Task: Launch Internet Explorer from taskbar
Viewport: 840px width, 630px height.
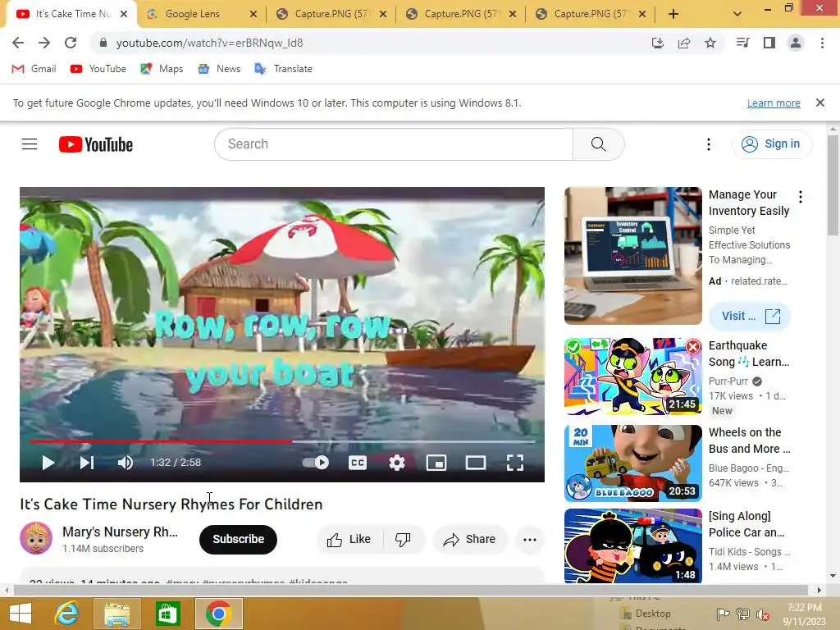Action: pyautogui.click(x=67, y=614)
